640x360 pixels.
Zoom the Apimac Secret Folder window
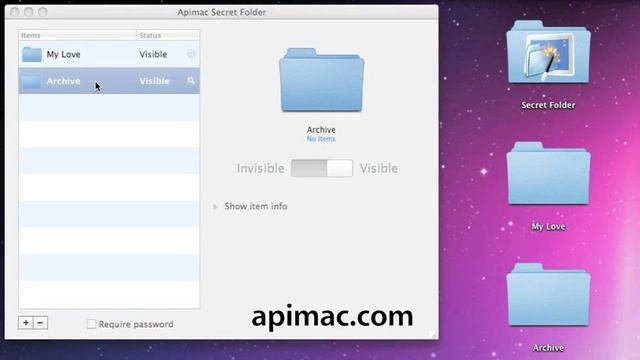pos(42,12)
